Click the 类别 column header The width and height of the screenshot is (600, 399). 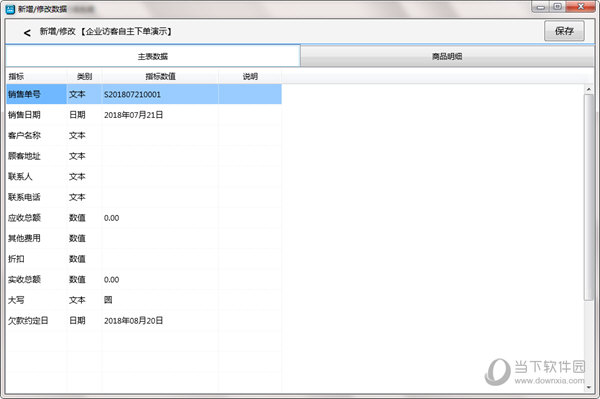84,77
